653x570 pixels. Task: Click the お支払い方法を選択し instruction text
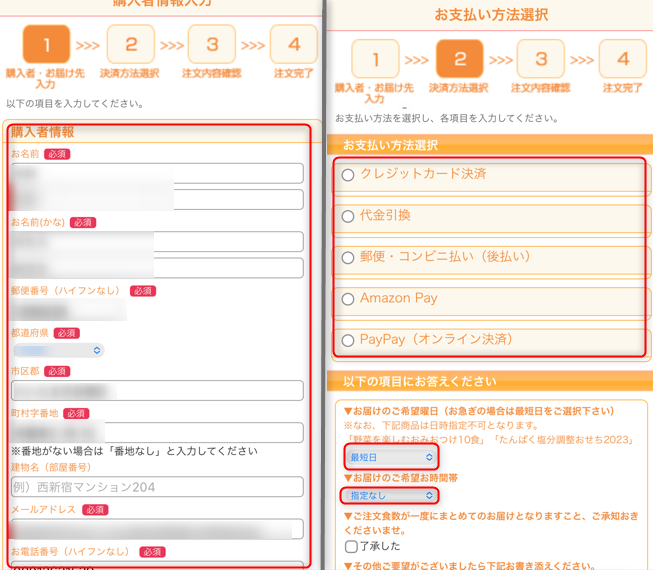(x=447, y=118)
